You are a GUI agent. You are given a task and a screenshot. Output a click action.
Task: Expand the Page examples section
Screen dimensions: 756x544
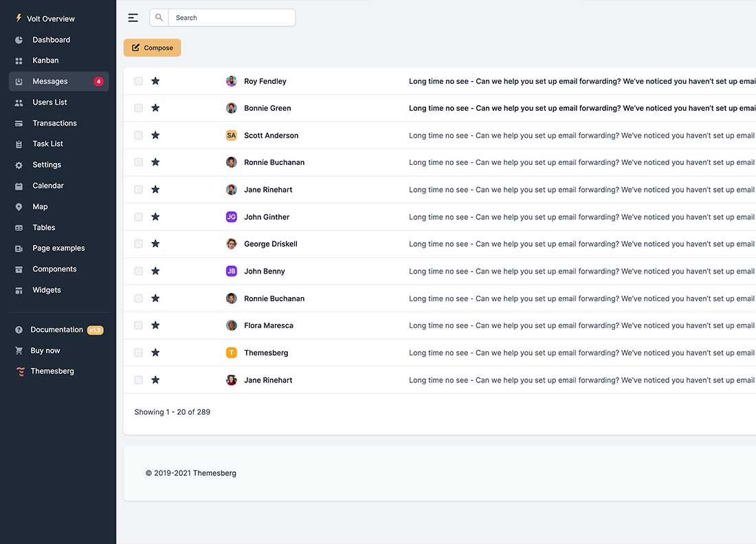click(x=58, y=248)
